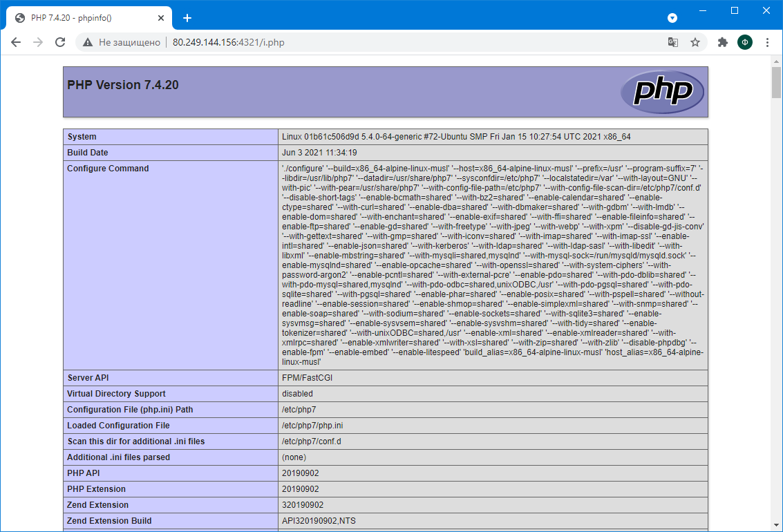Click the '/etc/php7/php.ini' value
783x532 pixels.
tap(312, 426)
